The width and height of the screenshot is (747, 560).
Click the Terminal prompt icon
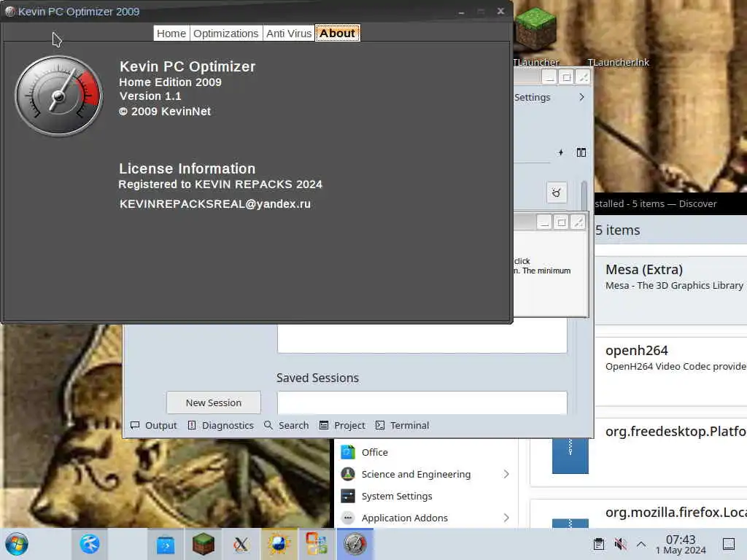[380, 425]
